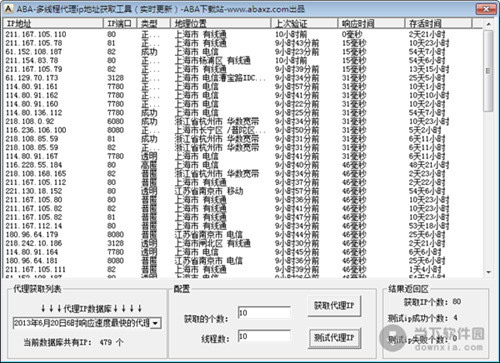Click location cell 上海市 电信漕宝路IDC
500x363 pixels.
point(220,78)
